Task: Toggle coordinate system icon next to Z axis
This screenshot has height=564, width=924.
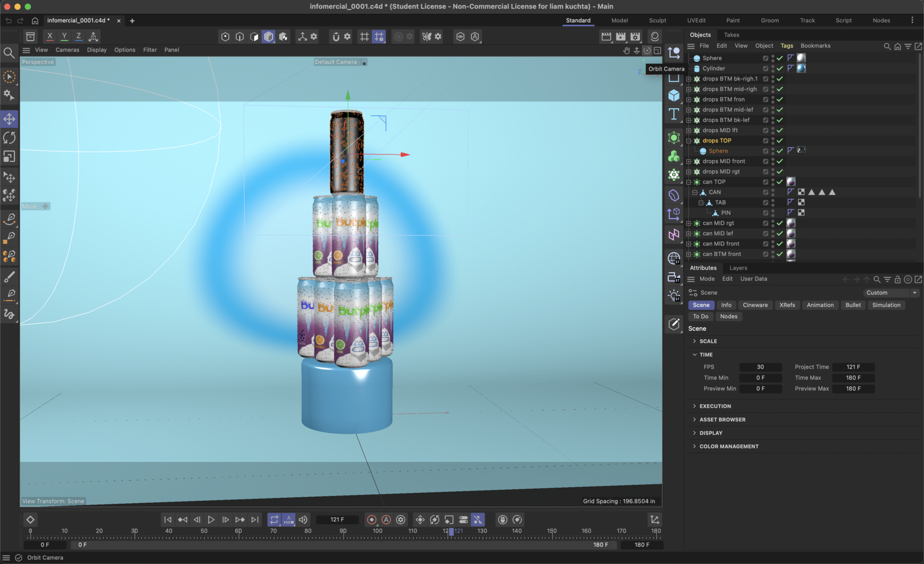Action: click(x=93, y=36)
